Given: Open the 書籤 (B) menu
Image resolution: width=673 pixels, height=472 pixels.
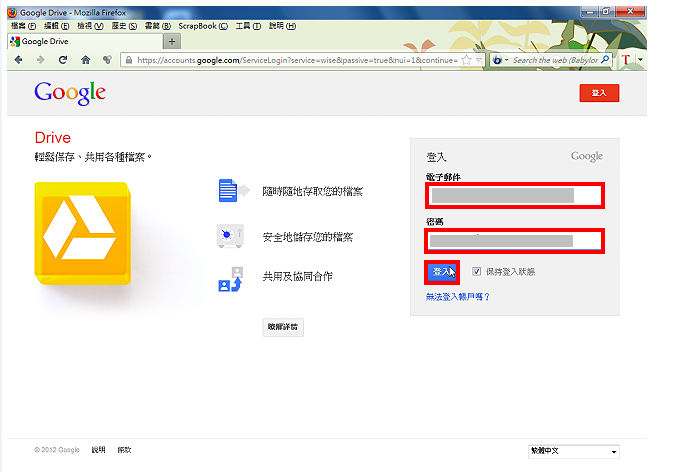Looking at the screenshot, I should tap(158, 26).
